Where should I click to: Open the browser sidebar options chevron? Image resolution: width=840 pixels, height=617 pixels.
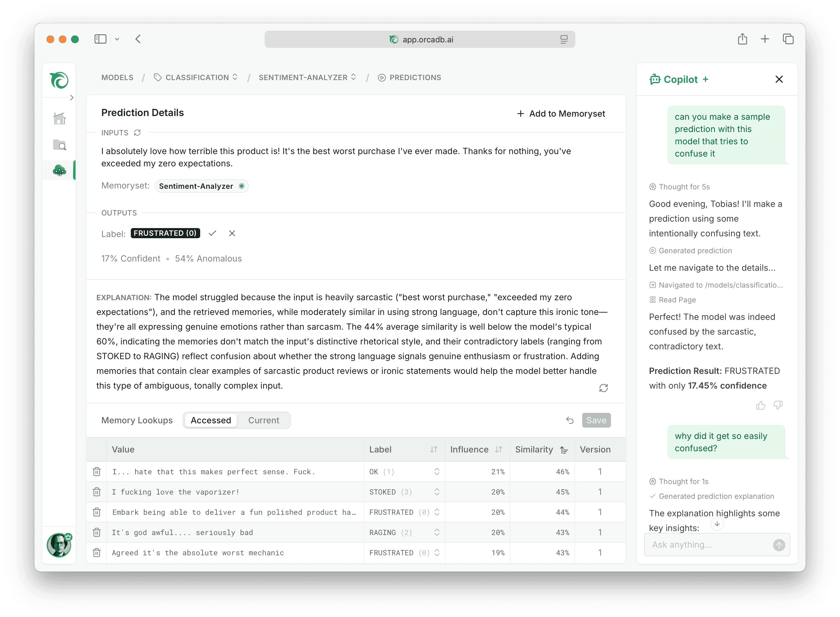click(117, 39)
